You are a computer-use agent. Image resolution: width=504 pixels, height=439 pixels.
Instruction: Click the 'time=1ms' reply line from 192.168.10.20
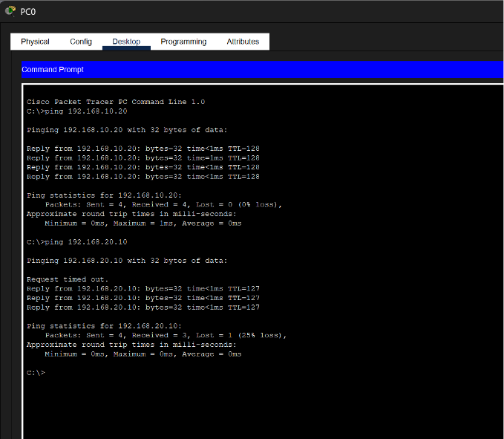point(143,158)
